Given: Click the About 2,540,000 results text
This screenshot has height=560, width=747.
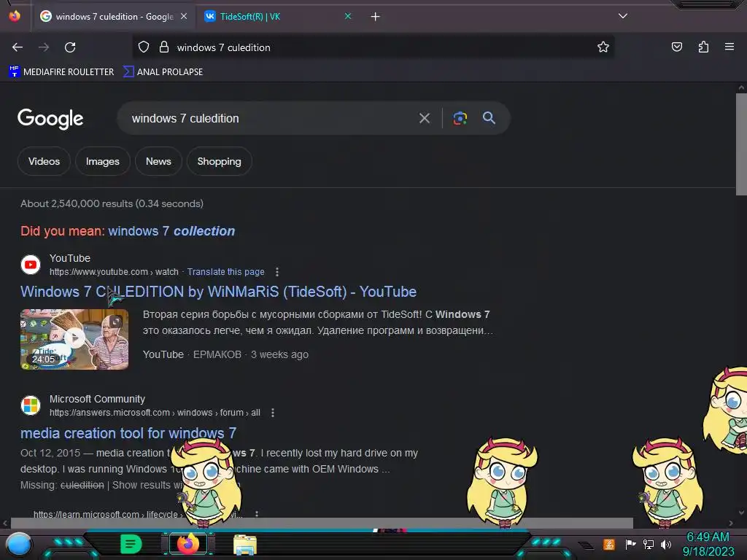Looking at the screenshot, I should point(112,203).
